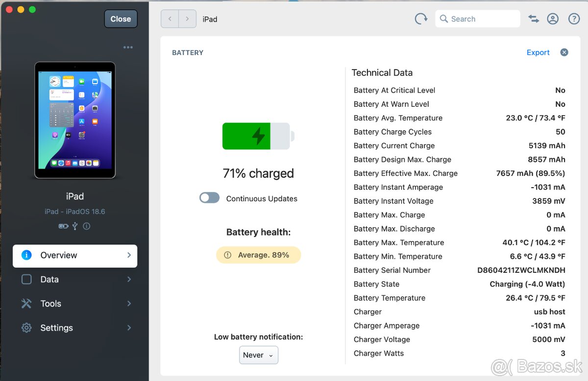
Task: Click the device info icon under iPadOS 18.6
Action: point(87,226)
